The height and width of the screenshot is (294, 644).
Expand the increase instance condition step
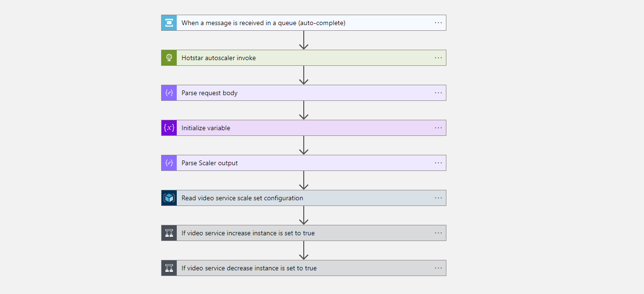coord(304,233)
